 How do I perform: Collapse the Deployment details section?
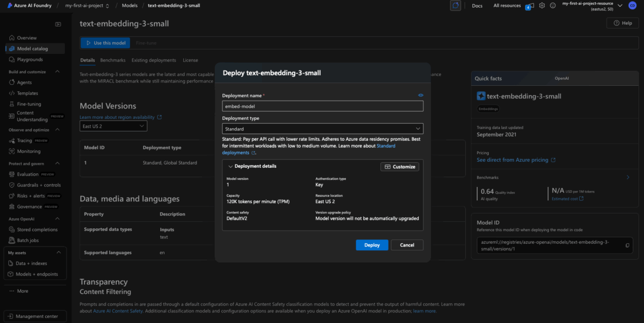click(231, 166)
